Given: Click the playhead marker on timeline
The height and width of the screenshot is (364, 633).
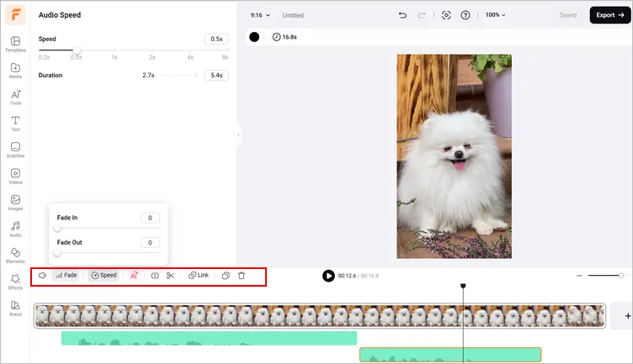Looking at the screenshot, I should 463,286.
